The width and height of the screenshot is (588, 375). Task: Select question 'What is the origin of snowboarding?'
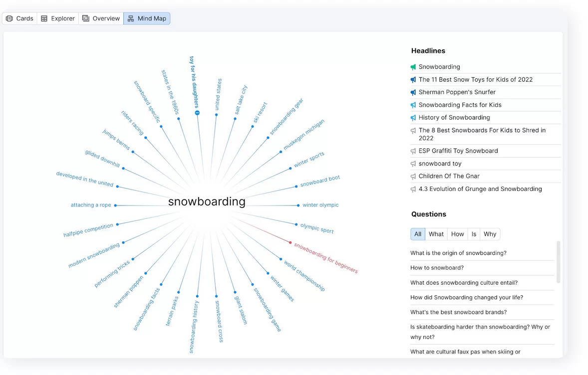tap(458, 253)
